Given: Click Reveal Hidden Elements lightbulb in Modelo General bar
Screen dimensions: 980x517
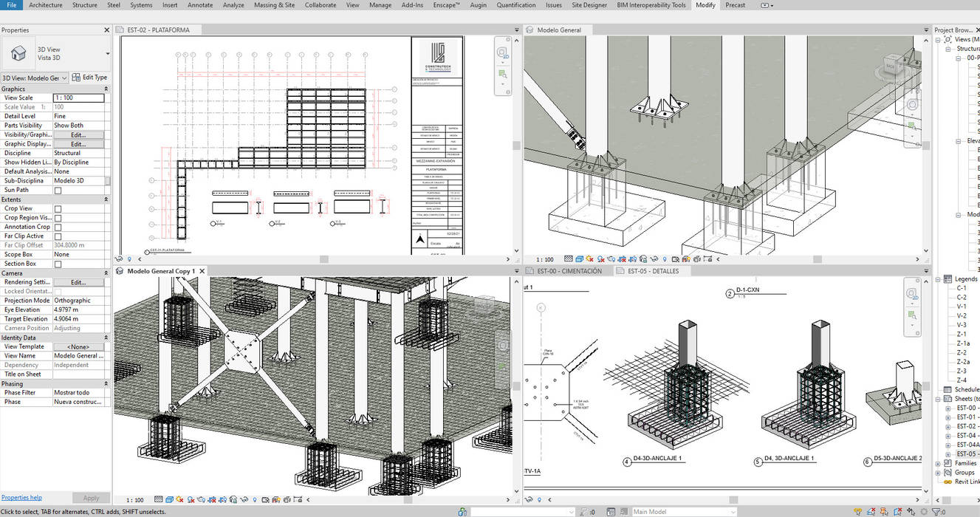Looking at the screenshot, I should 665,259.
